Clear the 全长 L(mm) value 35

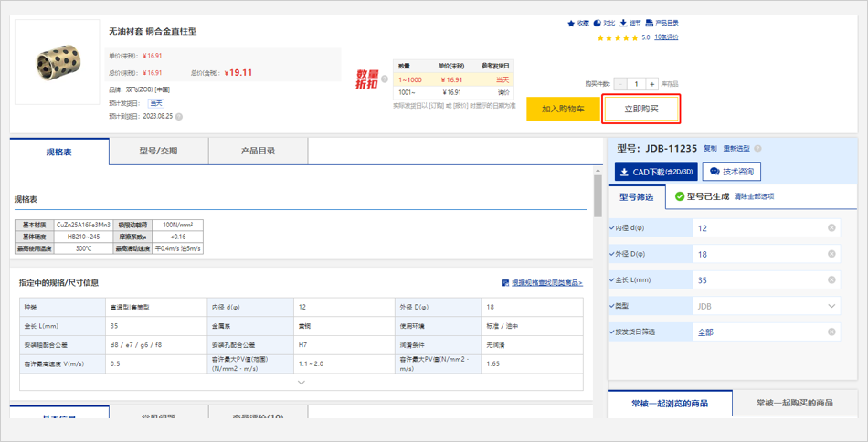tap(831, 280)
